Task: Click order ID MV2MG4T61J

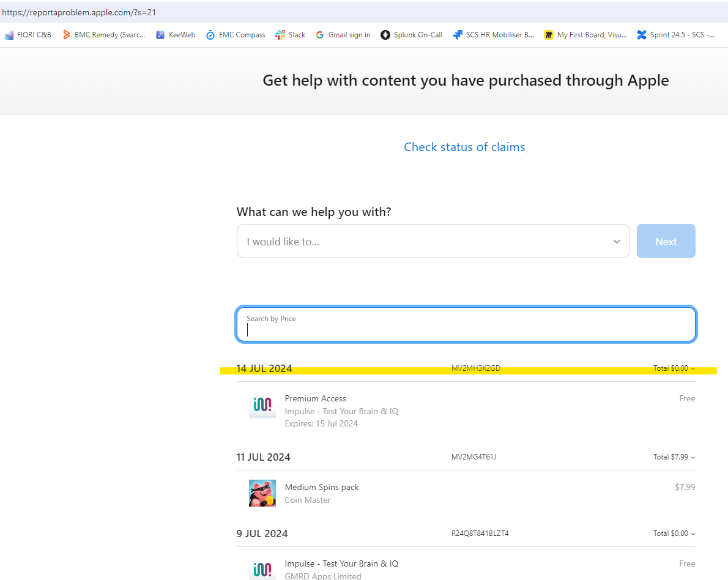Action: pos(474,457)
